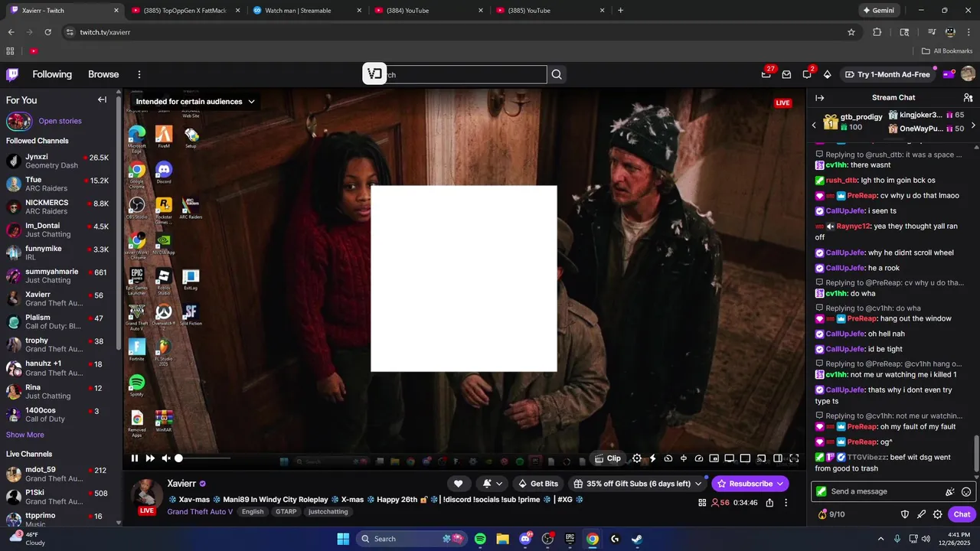Open the Get Bits diamond icon in top bar
The width and height of the screenshot is (980, 551).
[827, 74]
